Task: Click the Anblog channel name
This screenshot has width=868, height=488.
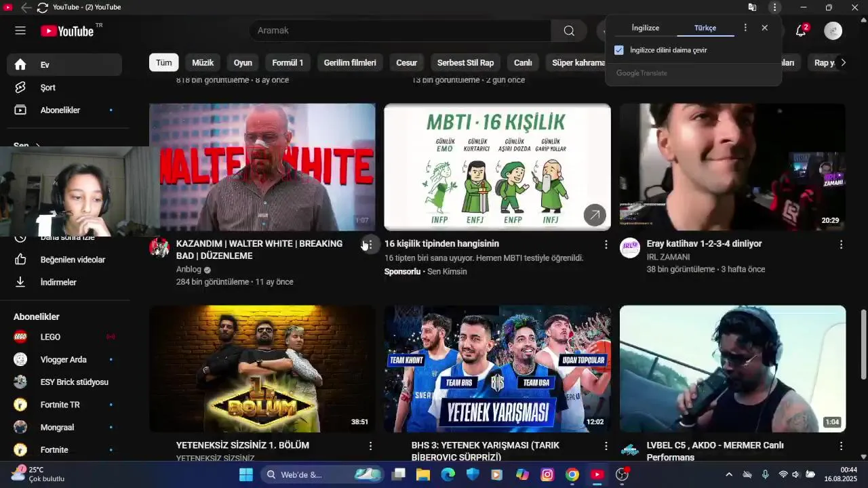Action: [189, 269]
